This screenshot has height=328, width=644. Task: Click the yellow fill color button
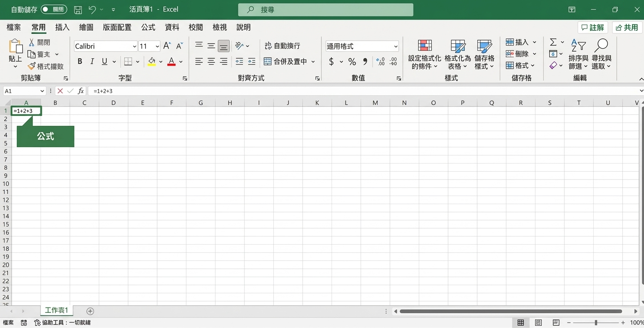(152, 61)
